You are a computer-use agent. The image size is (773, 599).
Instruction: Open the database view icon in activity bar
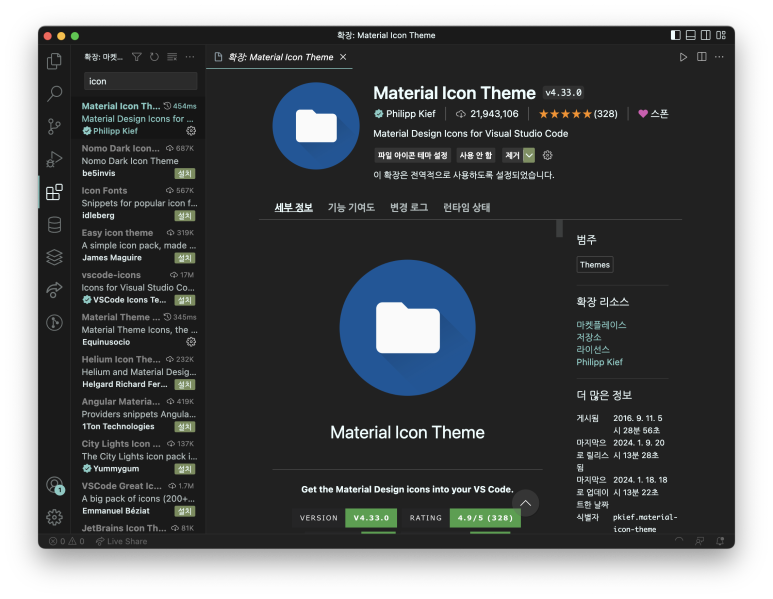coord(54,225)
